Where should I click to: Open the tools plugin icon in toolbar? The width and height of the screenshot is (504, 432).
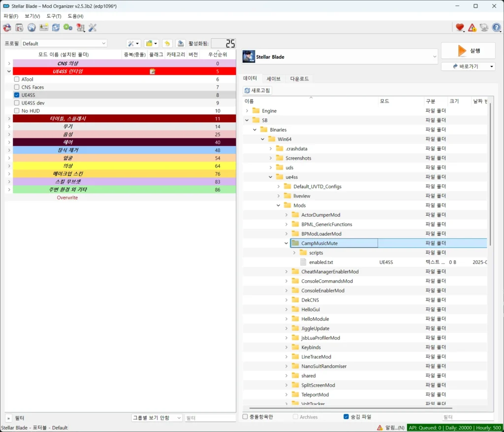pyautogui.click(x=80, y=28)
